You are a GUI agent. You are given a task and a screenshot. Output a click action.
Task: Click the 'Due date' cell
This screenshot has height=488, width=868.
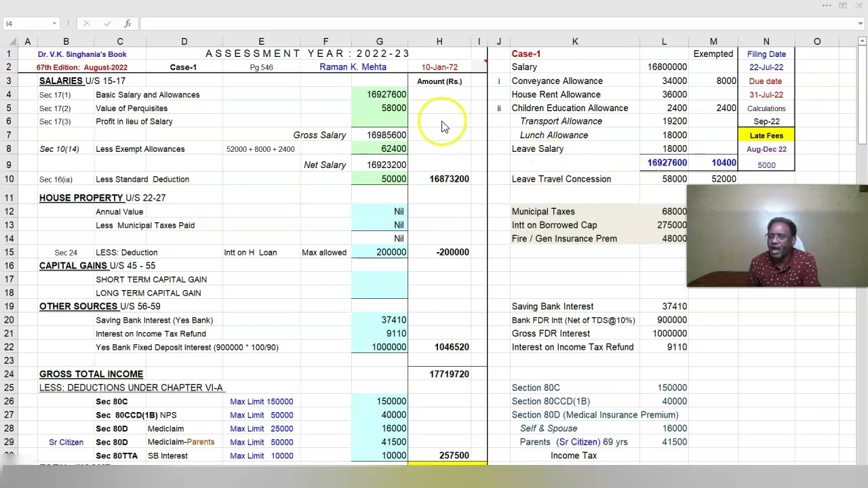click(x=766, y=81)
